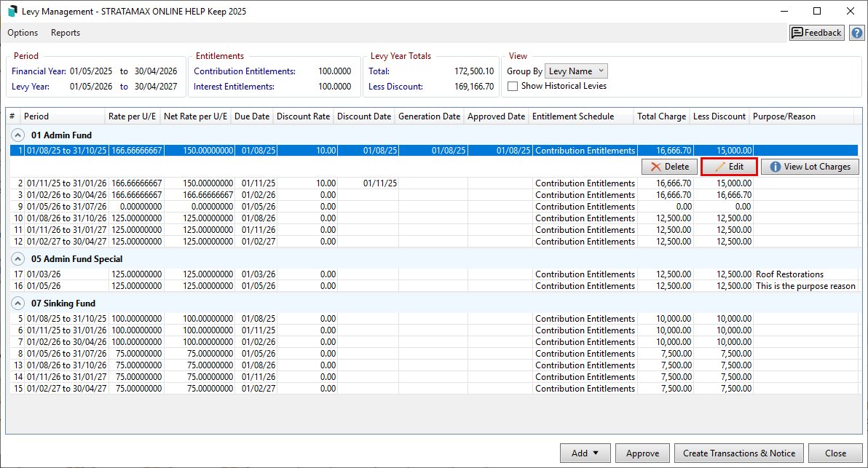Open View Lot Charges info button
The width and height of the screenshot is (868, 468).
click(x=810, y=167)
